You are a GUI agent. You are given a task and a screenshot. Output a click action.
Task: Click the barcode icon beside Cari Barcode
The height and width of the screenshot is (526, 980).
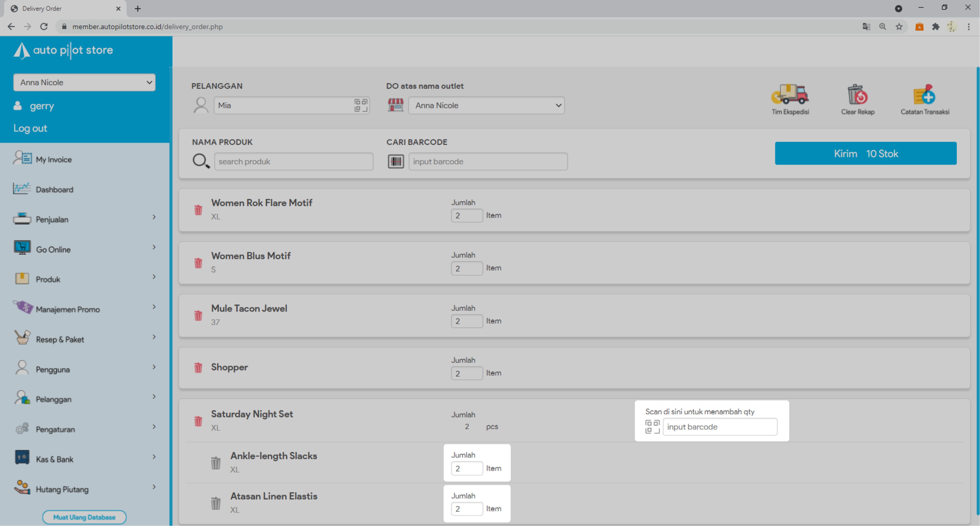coord(396,162)
